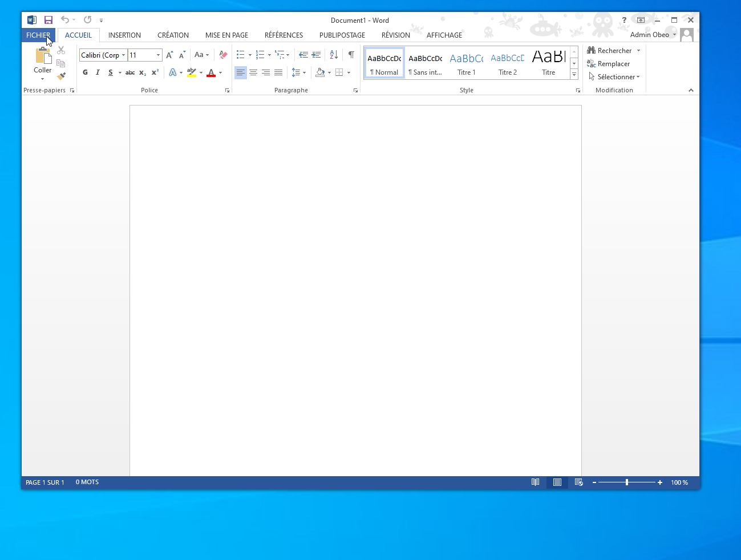
Task: Align text right
Action: pyautogui.click(x=266, y=72)
